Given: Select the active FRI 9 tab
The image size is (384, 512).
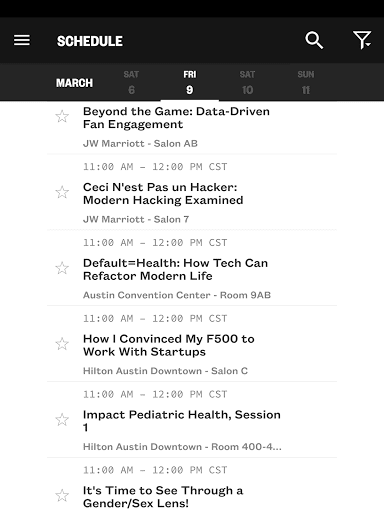Looking at the screenshot, I should pos(189,82).
